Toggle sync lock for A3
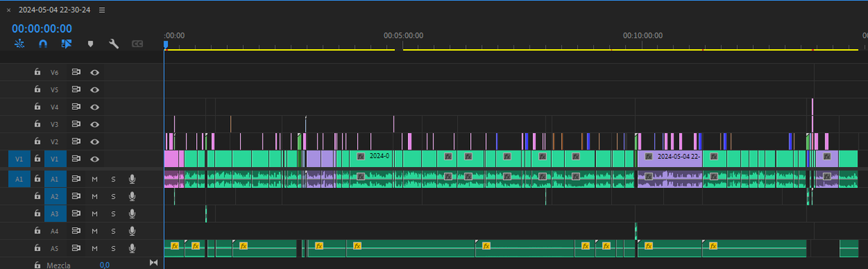This screenshot has width=868, height=269. click(75, 213)
